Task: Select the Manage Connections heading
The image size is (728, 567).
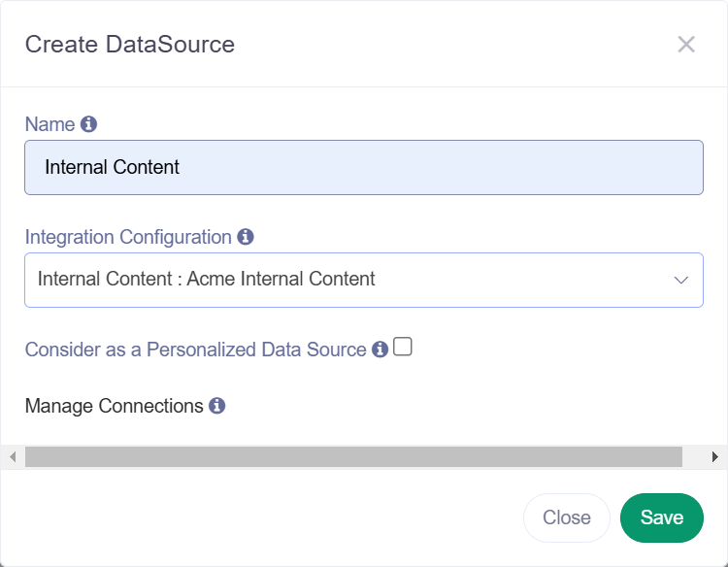Action: coord(115,406)
